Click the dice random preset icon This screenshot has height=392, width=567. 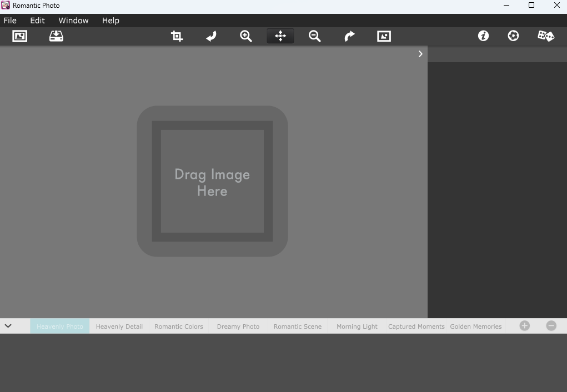click(x=545, y=36)
